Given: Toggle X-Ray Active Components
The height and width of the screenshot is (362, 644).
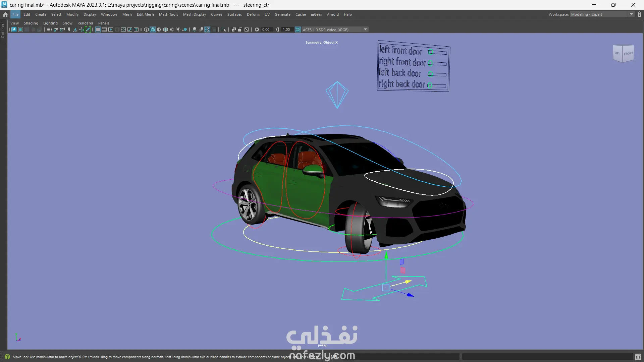Looking at the screenshot, I should tap(240, 29).
